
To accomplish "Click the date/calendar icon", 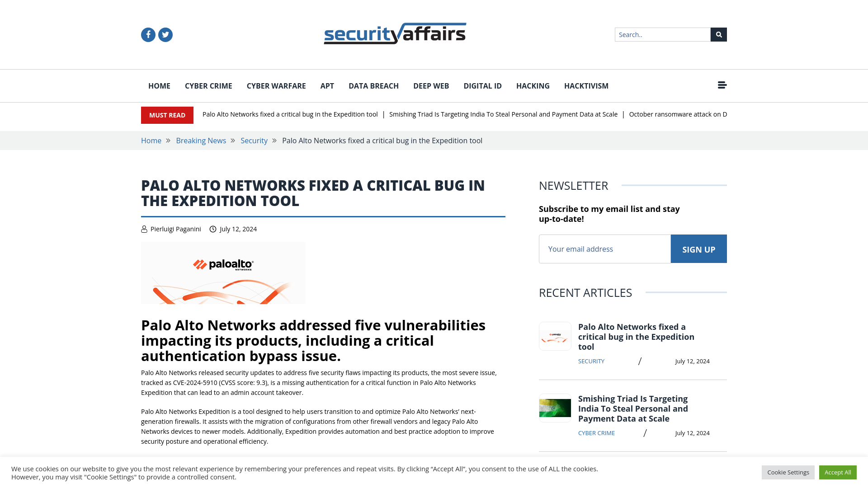I will click(x=213, y=229).
